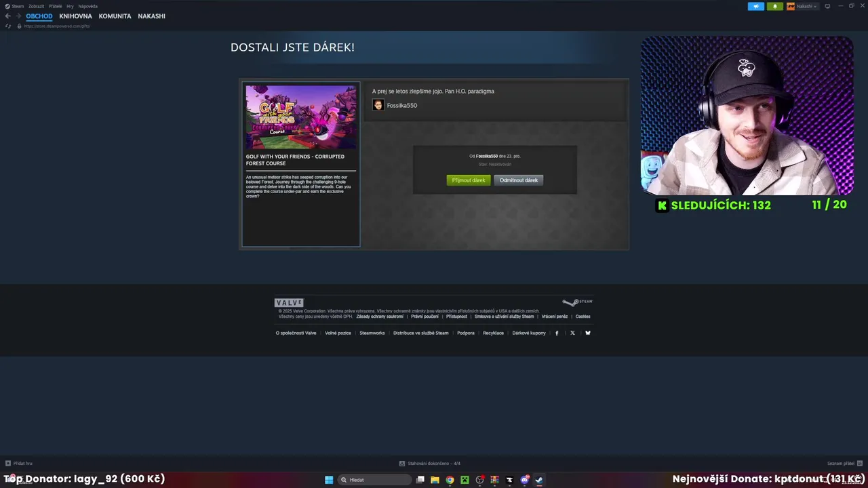Image resolution: width=868 pixels, height=488 pixels.
Task: Click the Steam icon on the taskbar
Action: 539,480
